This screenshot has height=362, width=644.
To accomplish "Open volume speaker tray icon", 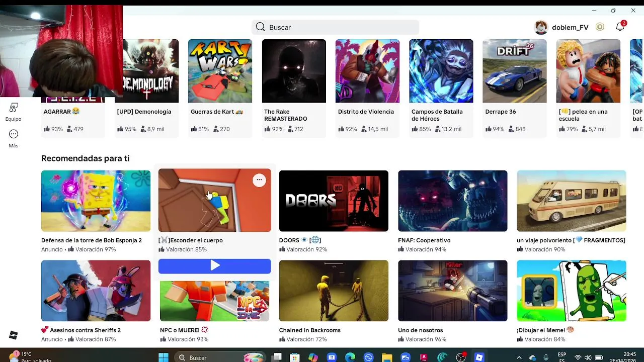I will 588,357.
